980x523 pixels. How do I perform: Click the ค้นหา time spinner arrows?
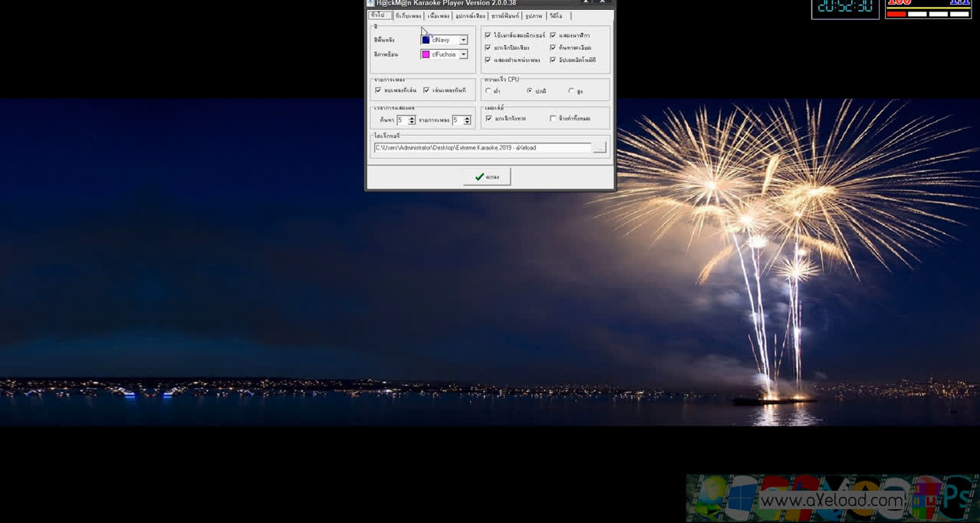pos(412,120)
